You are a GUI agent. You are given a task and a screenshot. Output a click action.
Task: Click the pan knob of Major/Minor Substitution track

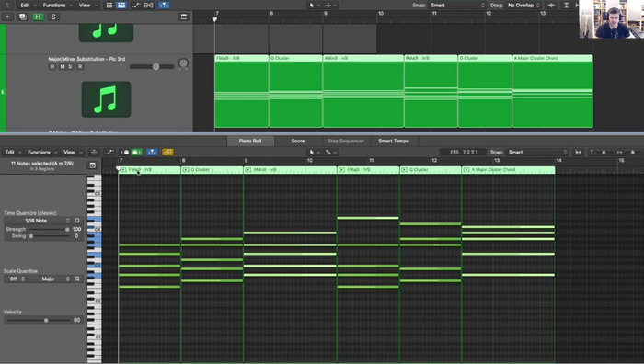183,63
